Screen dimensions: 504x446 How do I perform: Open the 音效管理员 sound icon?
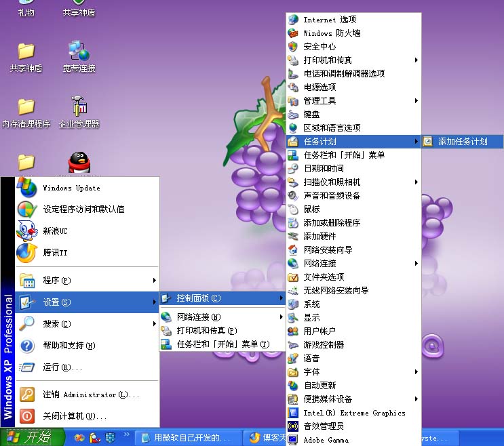coord(293,426)
